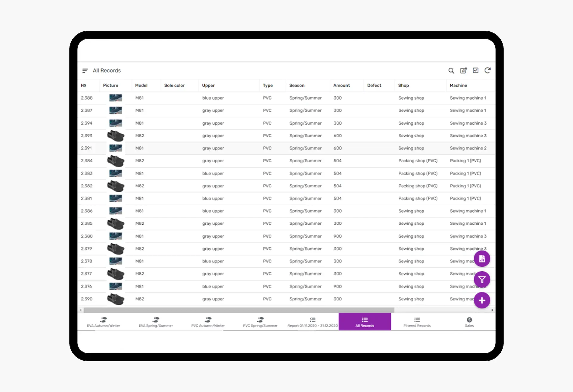Image resolution: width=573 pixels, height=392 pixels.
Task: Activate the multi-select checkbox icon
Action: coord(475,70)
